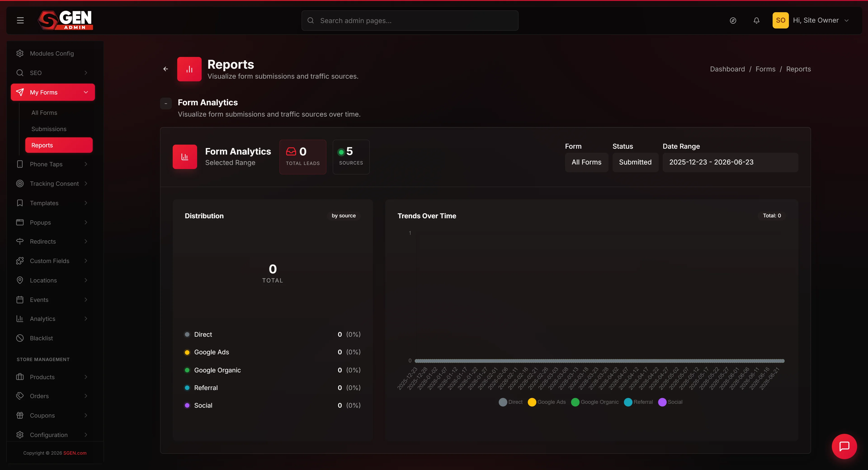868x470 pixels.
Task: Click the Analytics bar chart icon
Action: 20,319
